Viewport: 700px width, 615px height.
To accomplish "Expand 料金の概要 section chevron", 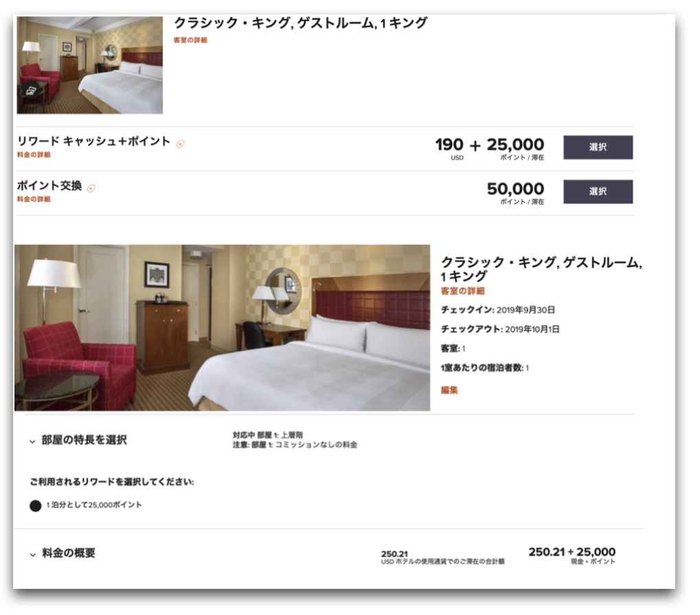I will (x=32, y=554).
